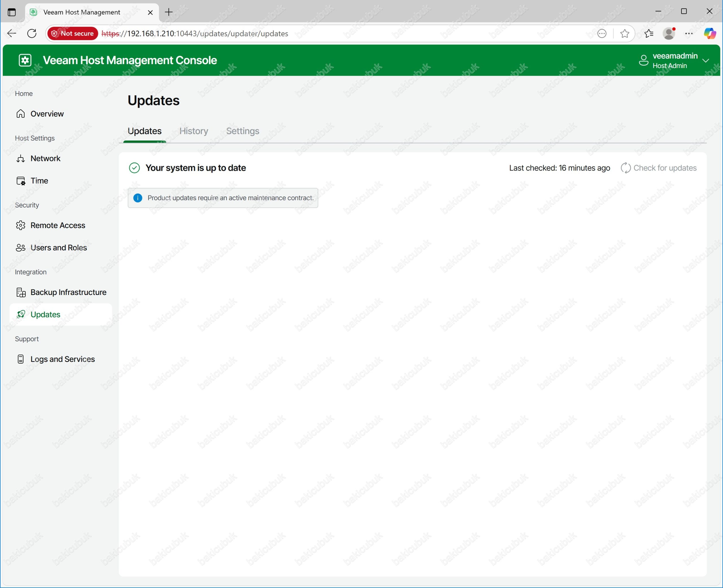
Task: Open Overview in the sidebar
Action: pyautogui.click(x=61, y=113)
